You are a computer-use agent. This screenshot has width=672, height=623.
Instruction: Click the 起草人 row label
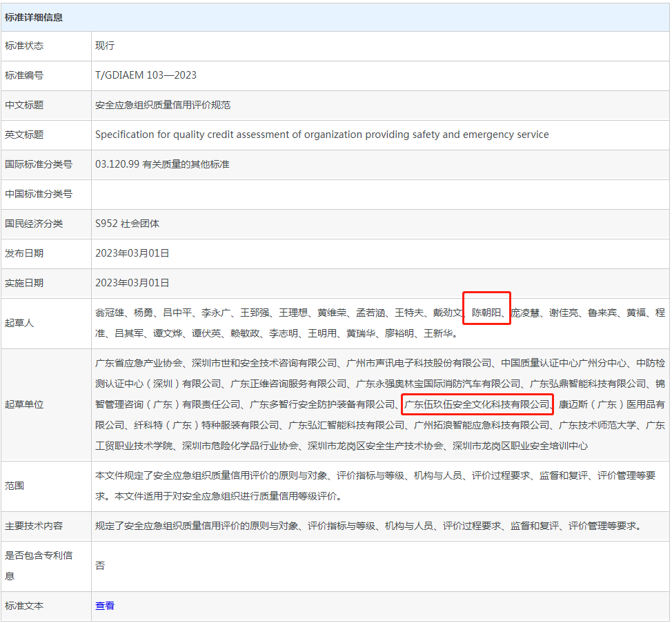(19, 323)
